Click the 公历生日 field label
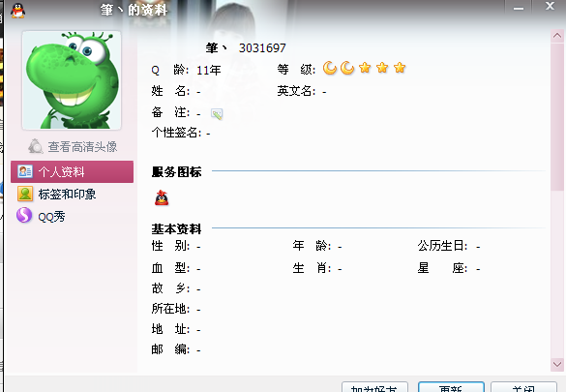This screenshot has width=566, height=392. point(442,246)
